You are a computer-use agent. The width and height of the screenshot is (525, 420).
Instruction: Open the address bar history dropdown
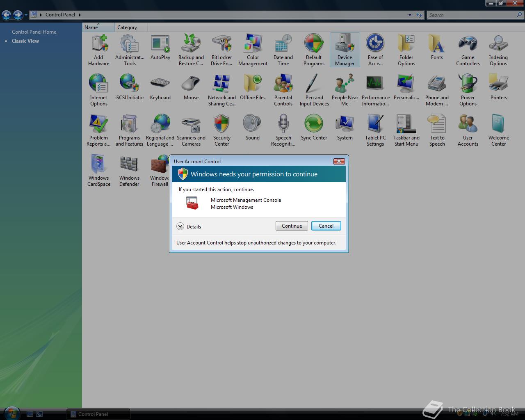coord(410,15)
